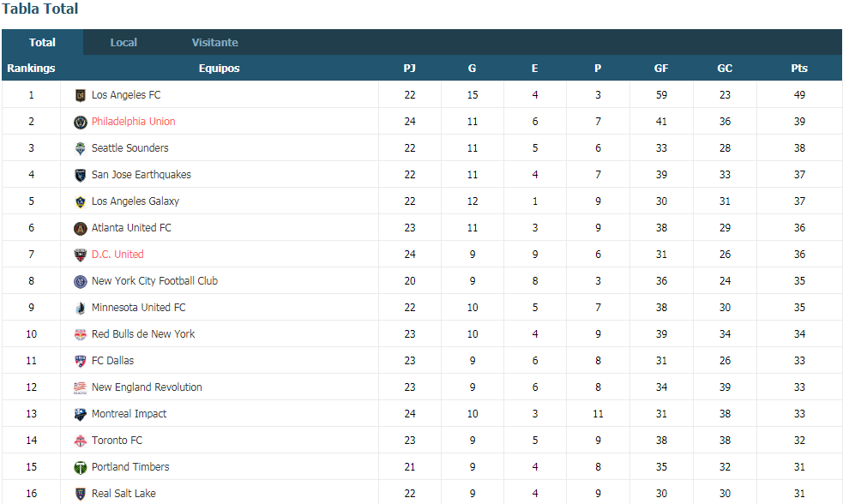The width and height of the screenshot is (843, 504).
Task: Click the Los Angeles FC crest icon
Action: 80,96
